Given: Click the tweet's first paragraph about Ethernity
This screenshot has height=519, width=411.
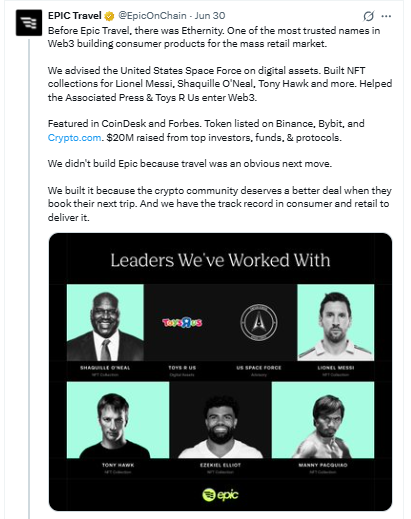Looking at the screenshot, I should point(214,37).
